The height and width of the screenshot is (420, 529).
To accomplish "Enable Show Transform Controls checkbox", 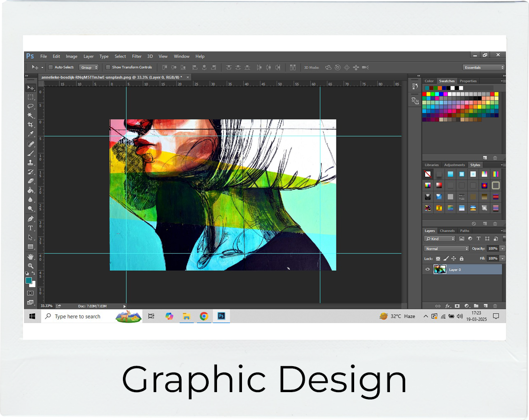I will coord(108,68).
